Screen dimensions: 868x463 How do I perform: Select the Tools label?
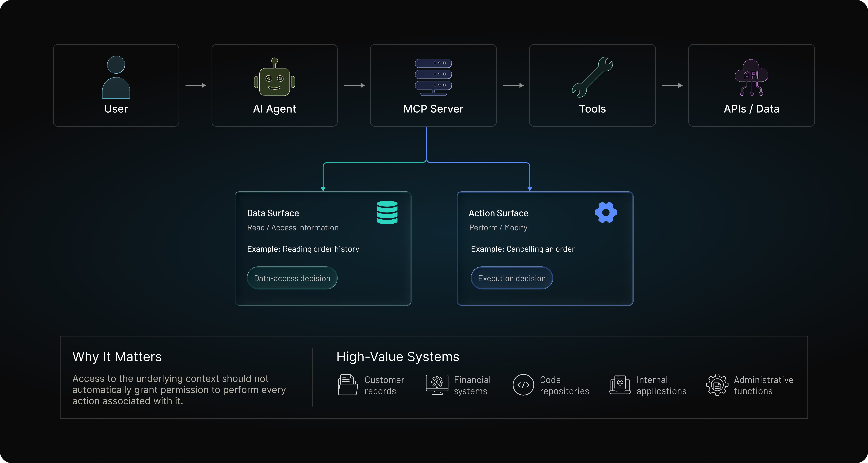pyautogui.click(x=592, y=109)
